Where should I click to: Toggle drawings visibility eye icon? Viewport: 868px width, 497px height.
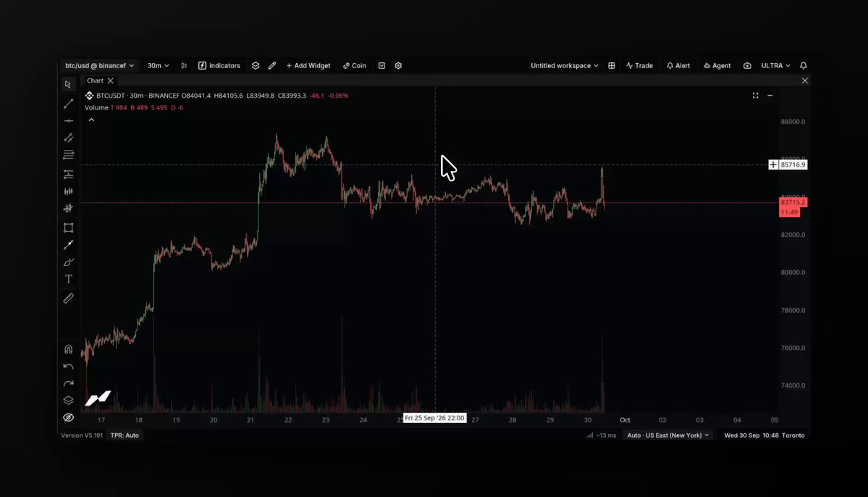point(68,417)
